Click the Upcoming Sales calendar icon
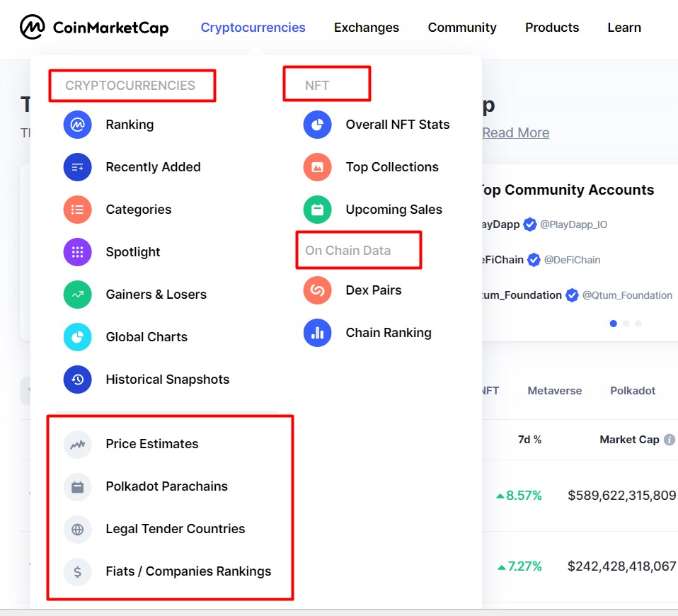The image size is (678, 616). click(x=317, y=210)
